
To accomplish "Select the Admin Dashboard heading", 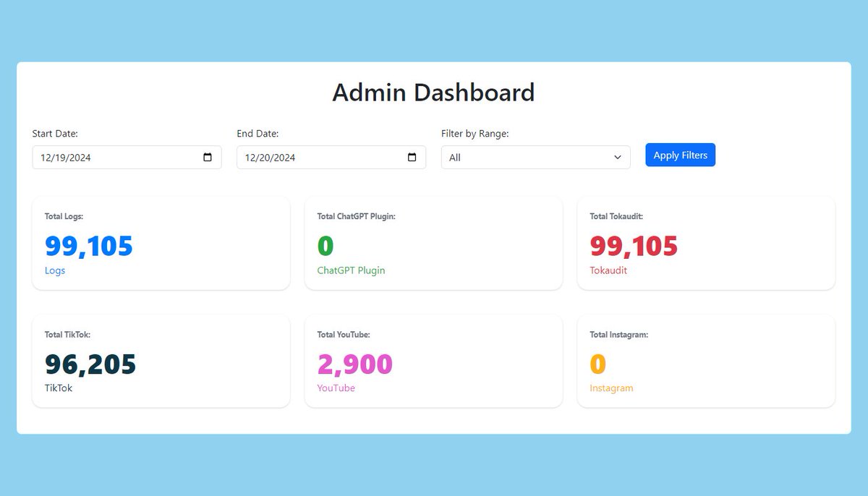I will [x=433, y=93].
